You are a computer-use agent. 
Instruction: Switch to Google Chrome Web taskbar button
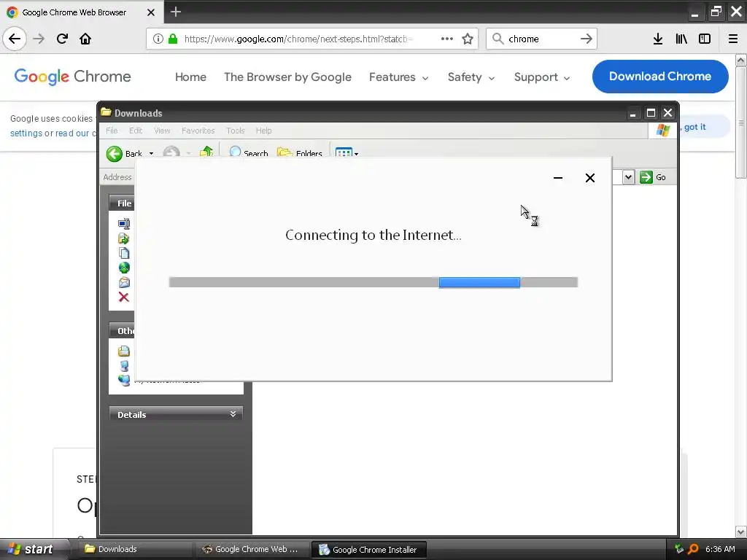click(x=252, y=549)
